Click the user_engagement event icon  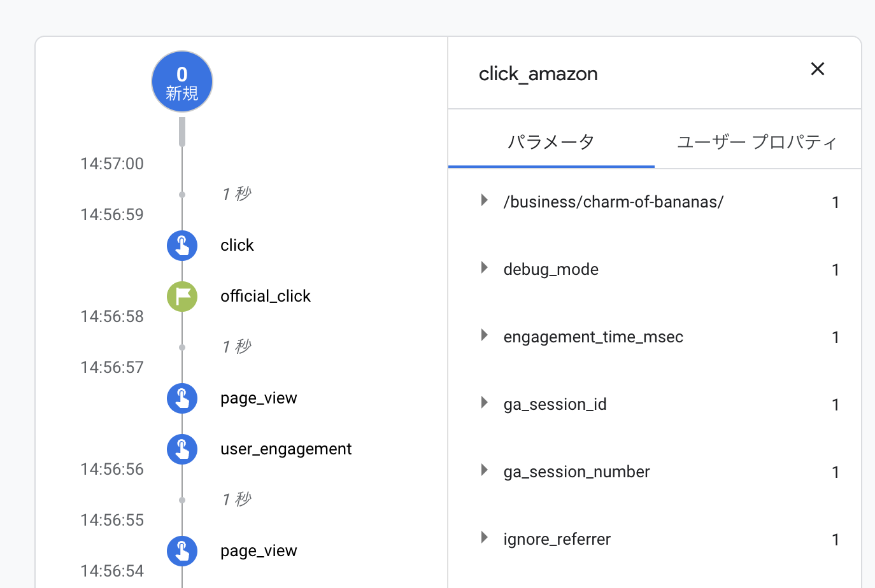(182, 449)
